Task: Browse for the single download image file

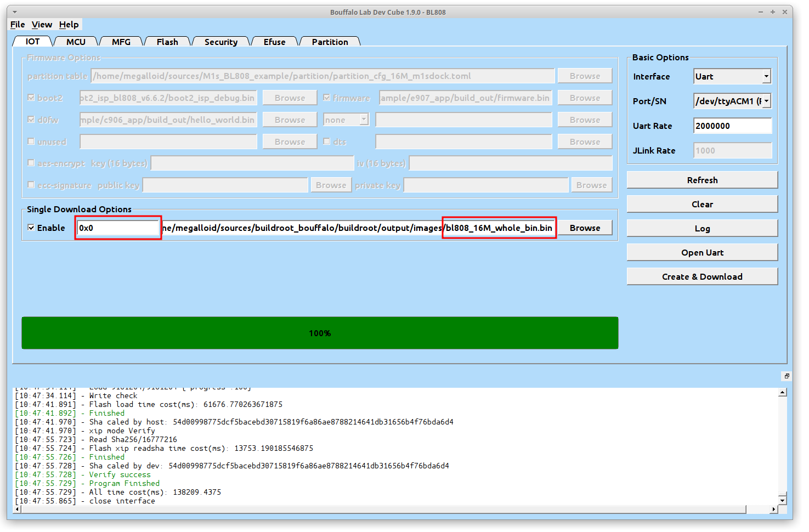Action: (585, 228)
